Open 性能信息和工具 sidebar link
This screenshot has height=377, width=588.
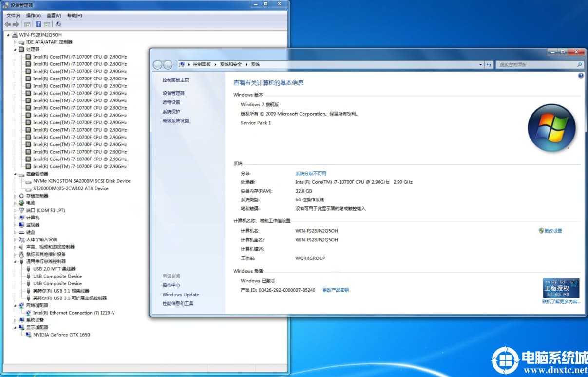[178, 304]
